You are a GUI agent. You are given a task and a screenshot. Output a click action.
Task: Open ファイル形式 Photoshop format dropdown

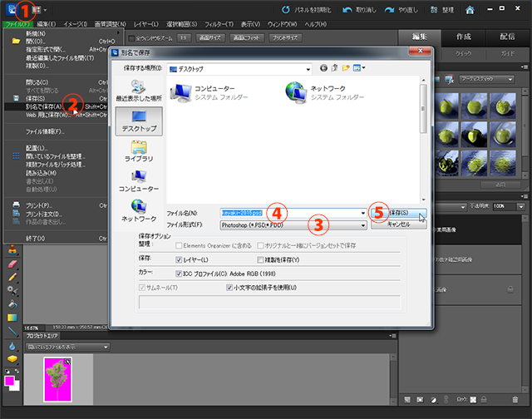[293, 225]
